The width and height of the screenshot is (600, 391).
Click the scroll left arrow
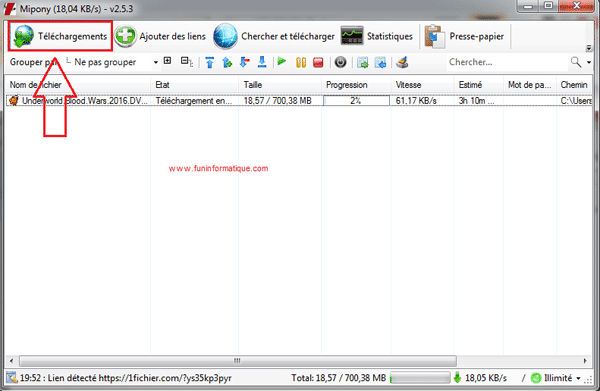[11, 361]
